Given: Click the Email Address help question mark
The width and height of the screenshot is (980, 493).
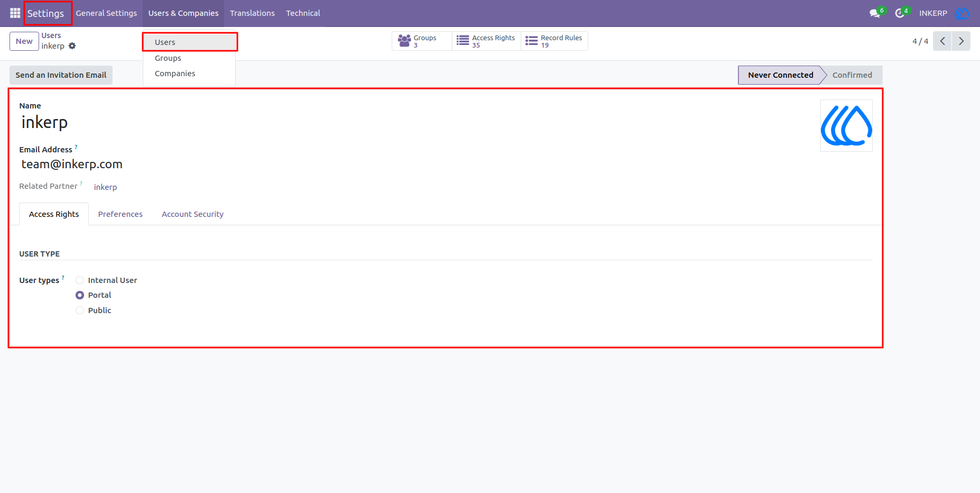Looking at the screenshot, I should (76, 147).
